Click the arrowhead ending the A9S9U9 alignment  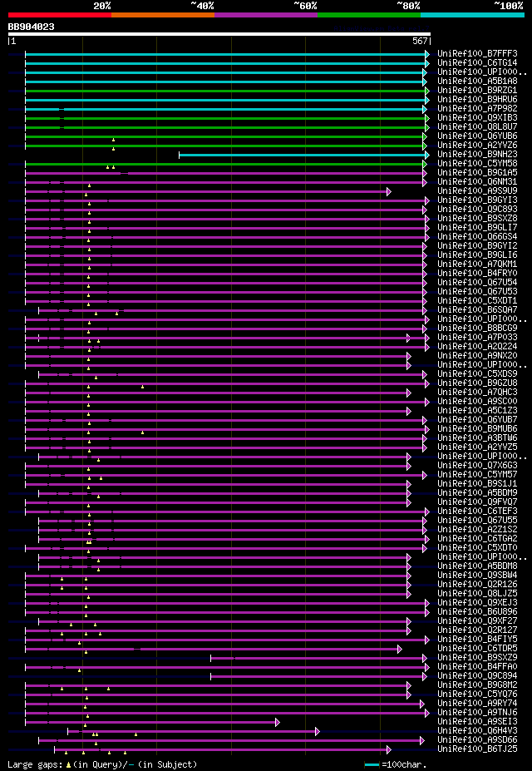click(388, 192)
